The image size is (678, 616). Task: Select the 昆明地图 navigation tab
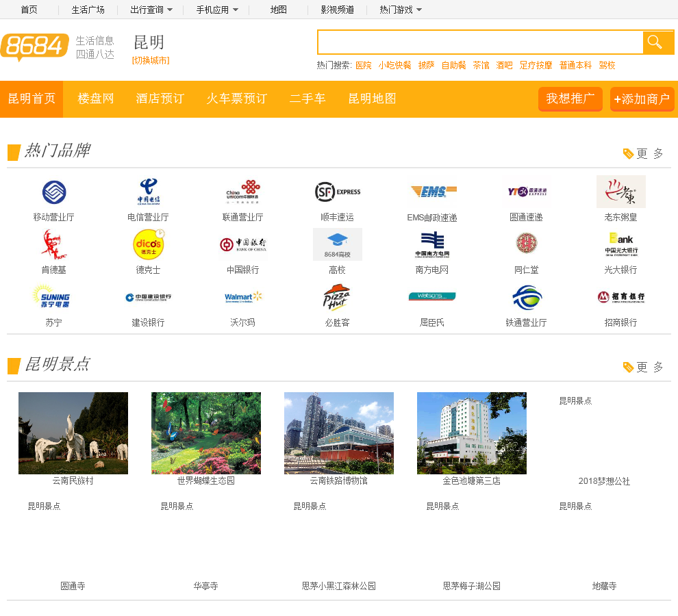(x=372, y=99)
